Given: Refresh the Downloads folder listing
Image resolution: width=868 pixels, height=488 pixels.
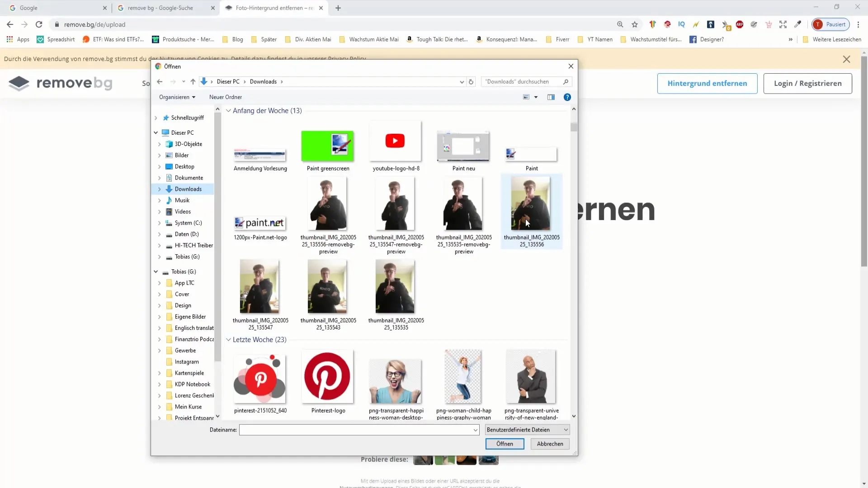Looking at the screenshot, I should pyautogui.click(x=471, y=82).
